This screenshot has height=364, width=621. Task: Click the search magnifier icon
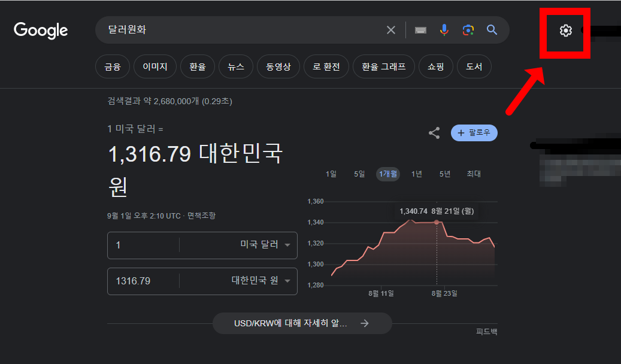click(492, 29)
